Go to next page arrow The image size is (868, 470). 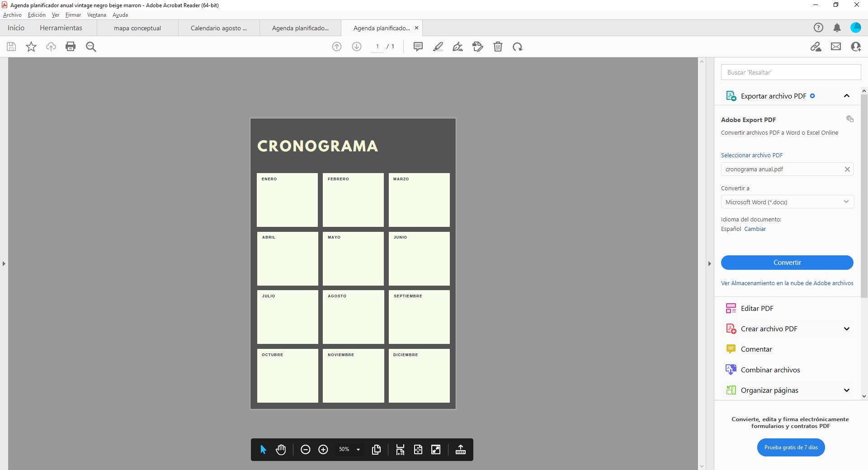(x=357, y=47)
